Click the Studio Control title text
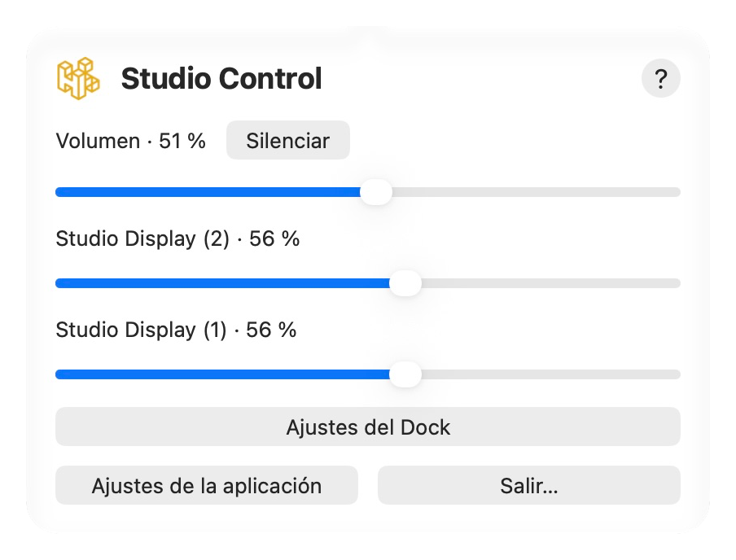736x560 pixels. 221,78
